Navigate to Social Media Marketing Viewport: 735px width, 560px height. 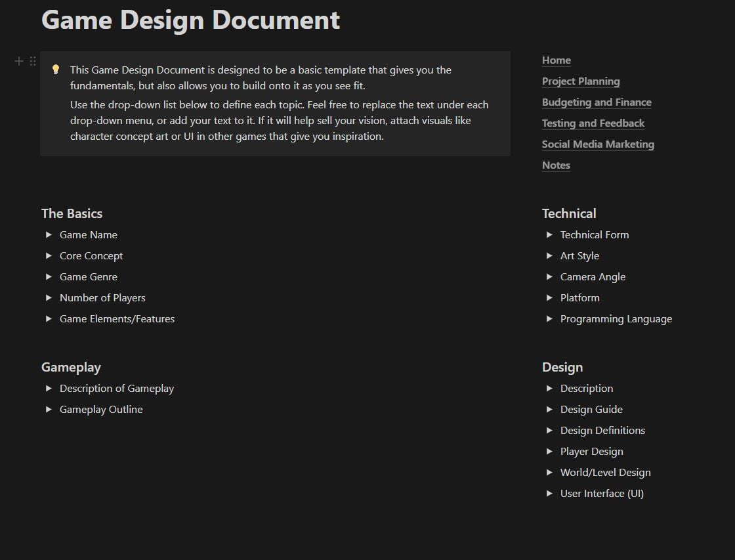[598, 144]
